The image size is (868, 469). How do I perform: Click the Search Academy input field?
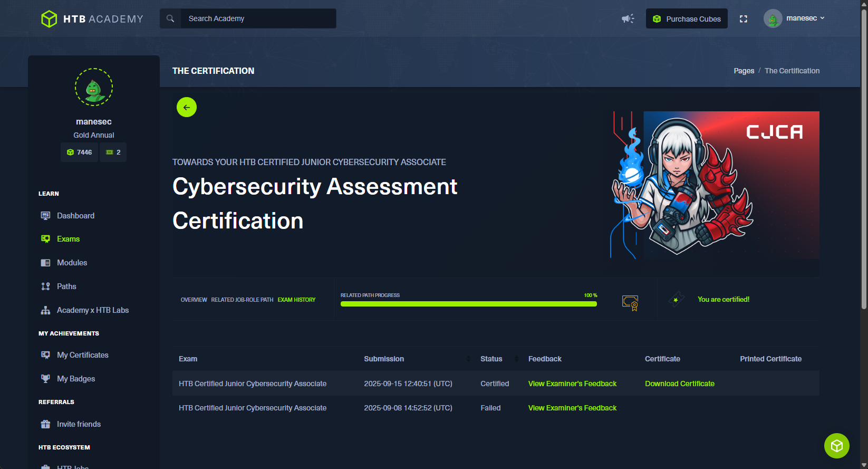click(x=258, y=18)
